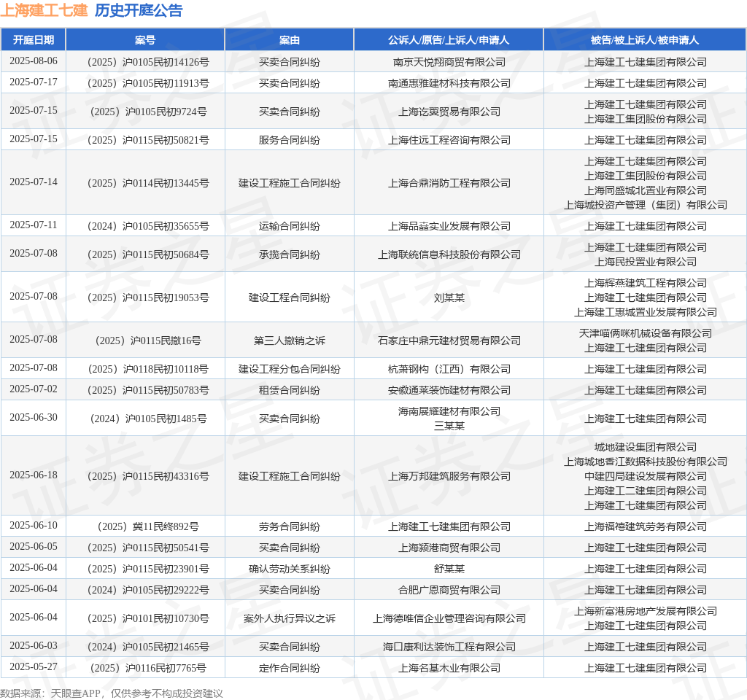Click plaintiff 上海万邦建筑服务有限公司

(x=449, y=477)
